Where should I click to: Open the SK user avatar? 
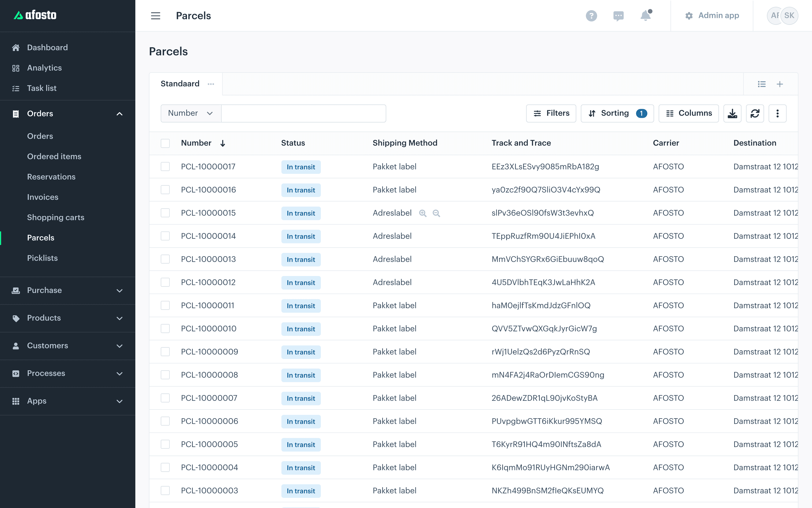pyautogui.click(x=789, y=15)
